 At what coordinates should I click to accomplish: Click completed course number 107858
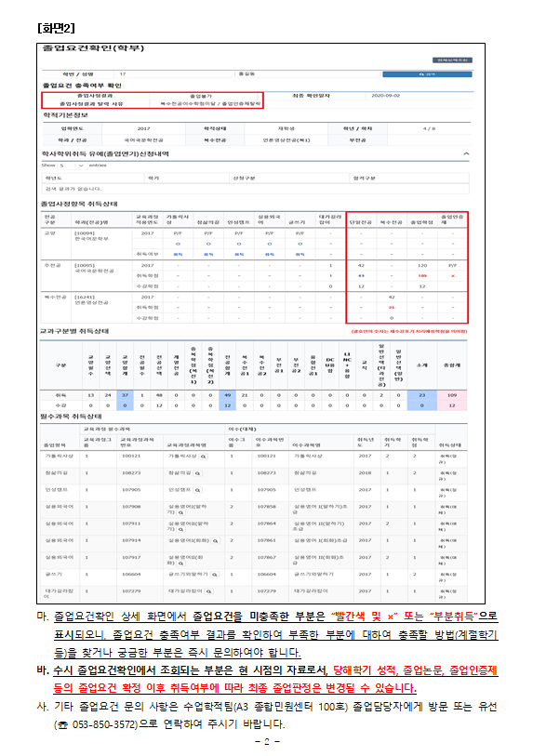tap(267, 507)
